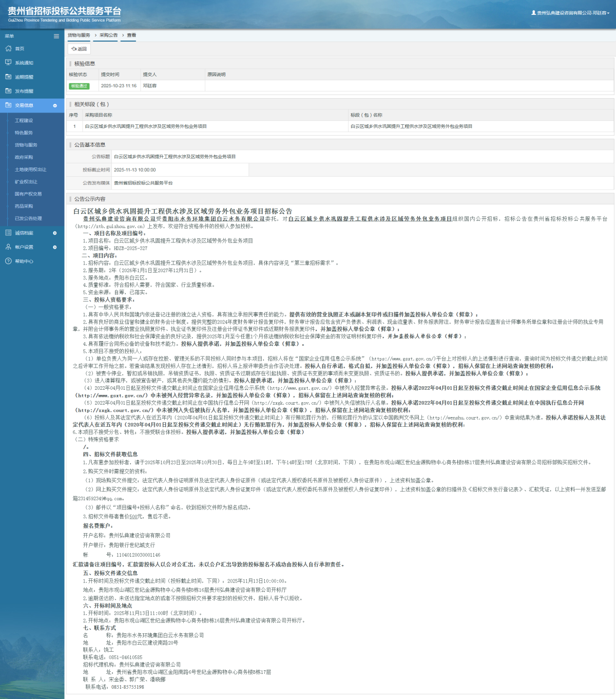Open 系统通知 via its monitor icon
The image size is (616, 699).
click(8, 63)
